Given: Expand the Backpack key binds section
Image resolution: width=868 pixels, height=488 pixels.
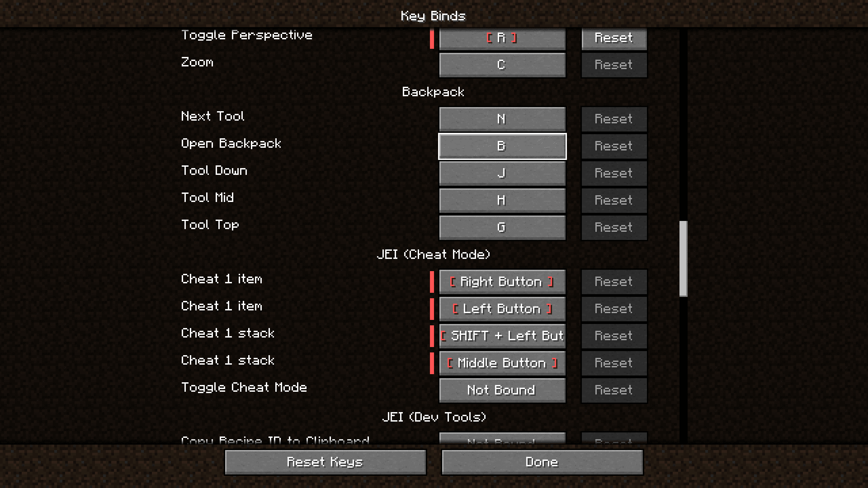Looking at the screenshot, I should pos(434,91).
